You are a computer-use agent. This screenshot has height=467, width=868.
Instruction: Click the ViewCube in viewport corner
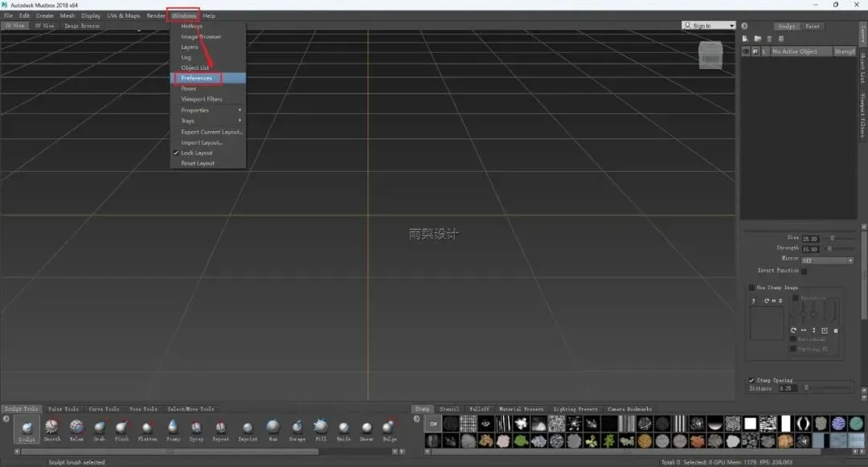coord(710,55)
